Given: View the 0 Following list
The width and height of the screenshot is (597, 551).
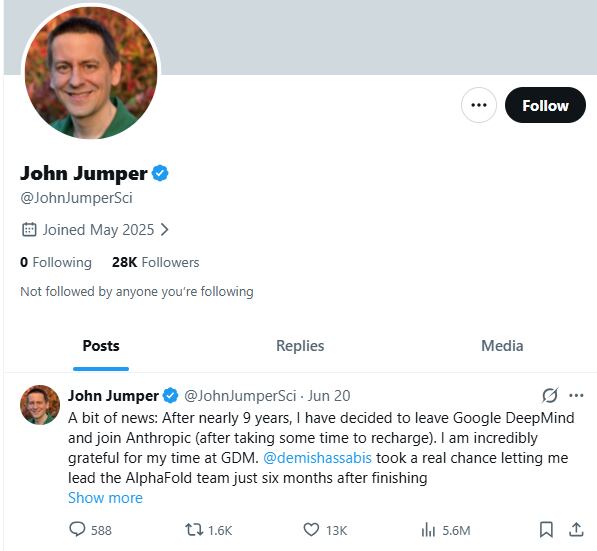Looking at the screenshot, I should pos(56,262).
